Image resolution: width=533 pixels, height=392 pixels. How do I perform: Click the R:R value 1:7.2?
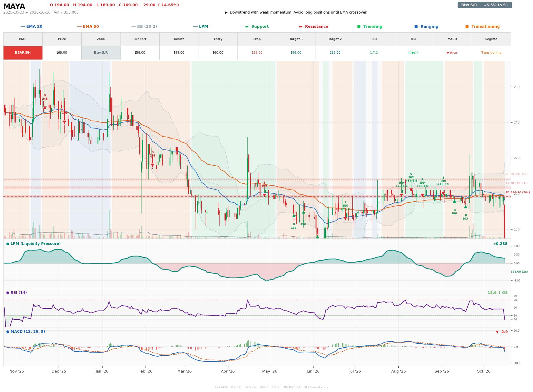[x=374, y=53]
